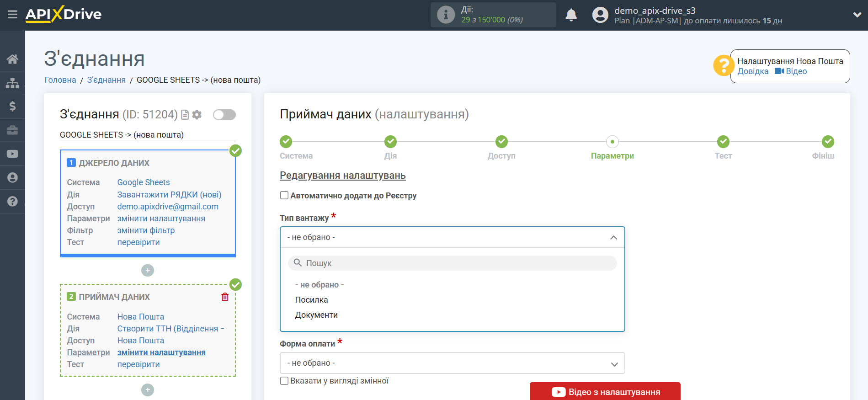Image resolution: width=868 pixels, height=400 pixels.
Task: Open the billing dollar icon in sidebar
Action: (x=12, y=107)
